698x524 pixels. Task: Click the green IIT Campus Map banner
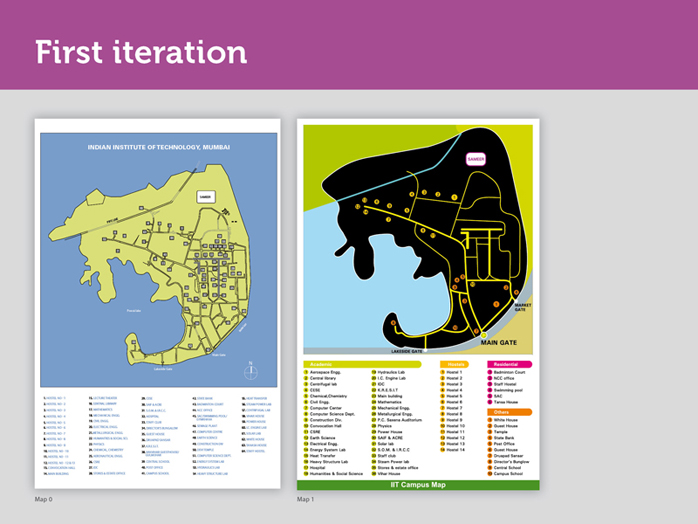pyautogui.click(x=419, y=485)
